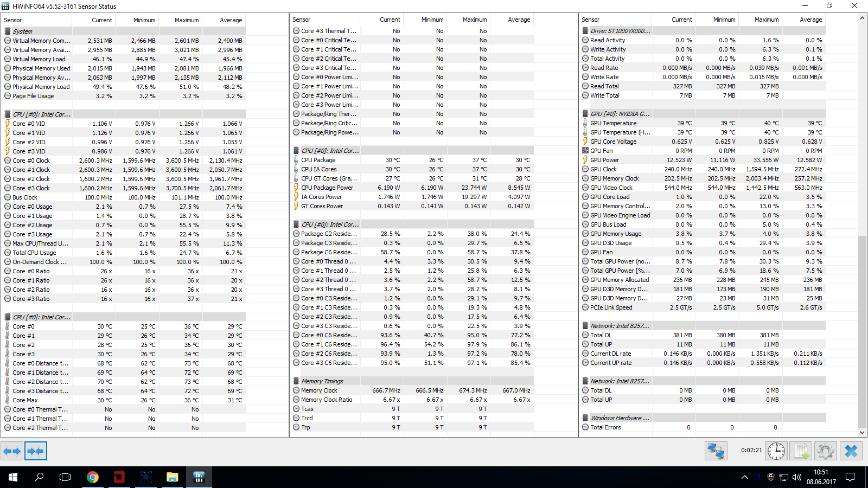Select Package C6 Residency row

[412, 252]
